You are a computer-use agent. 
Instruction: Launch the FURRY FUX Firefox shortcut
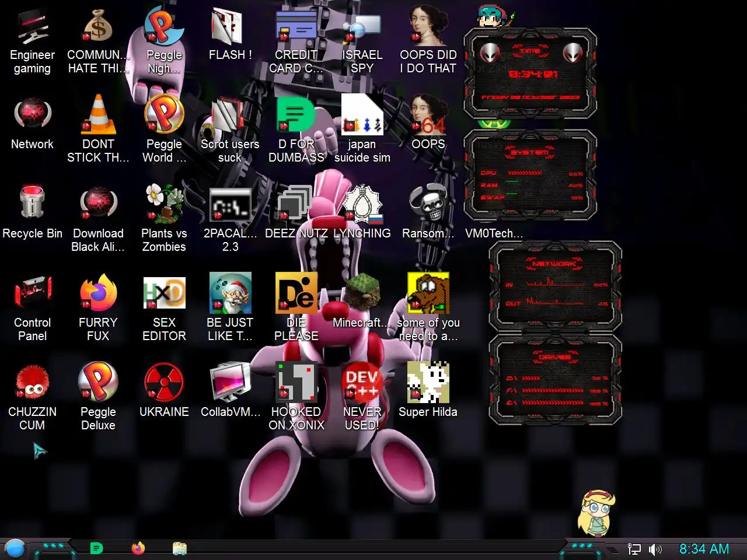pos(98,308)
